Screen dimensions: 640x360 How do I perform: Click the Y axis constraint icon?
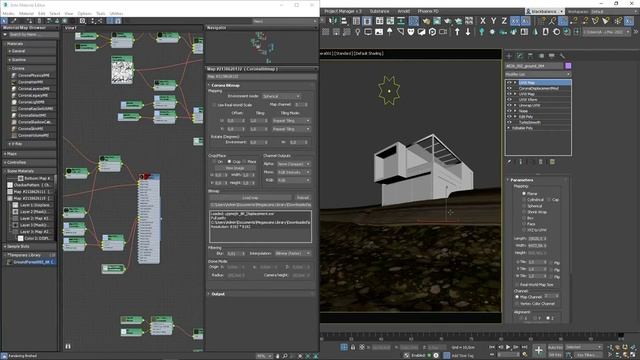493,20
